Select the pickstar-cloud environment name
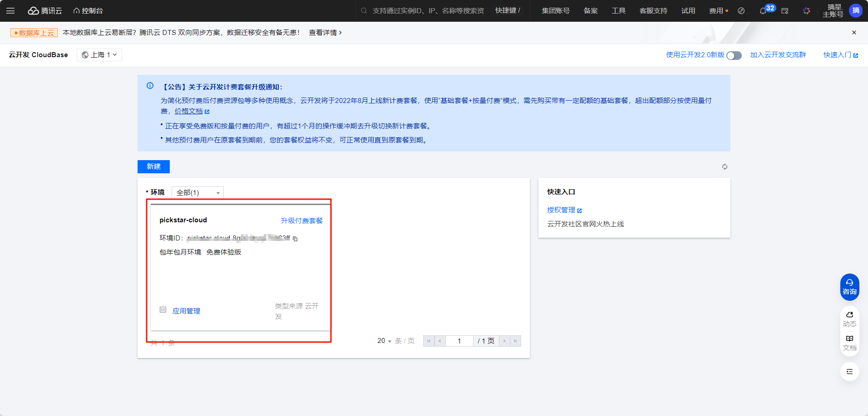Viewport: 868px width, 416px height. click(183, 220)
